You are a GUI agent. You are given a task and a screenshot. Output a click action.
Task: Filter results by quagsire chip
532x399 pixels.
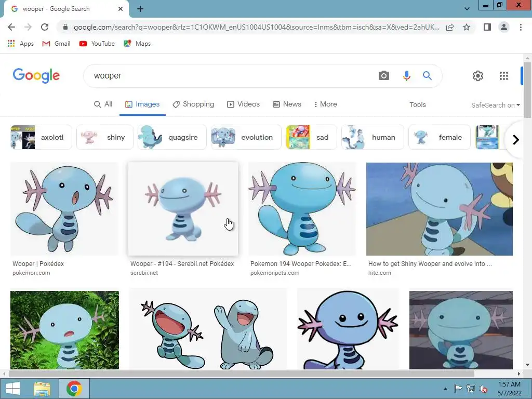click(x=172, y=137)
